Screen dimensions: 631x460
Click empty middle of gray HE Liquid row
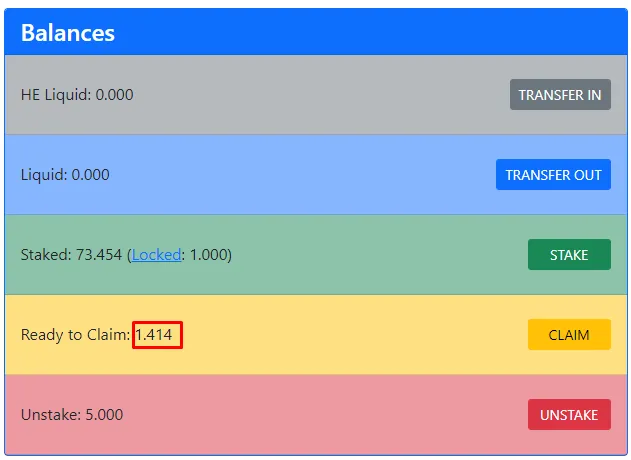(320, 95)
